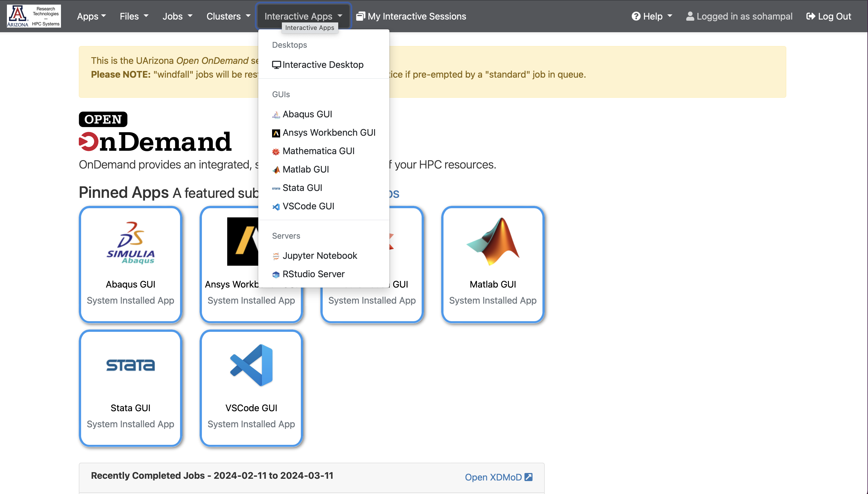Click the Arizona HPC Systems logo
Screen dimensions: 868x494
pos(34,16)
